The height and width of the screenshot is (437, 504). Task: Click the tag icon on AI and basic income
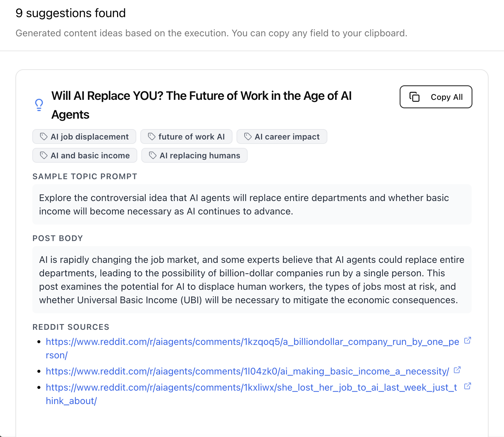point(44,155)
